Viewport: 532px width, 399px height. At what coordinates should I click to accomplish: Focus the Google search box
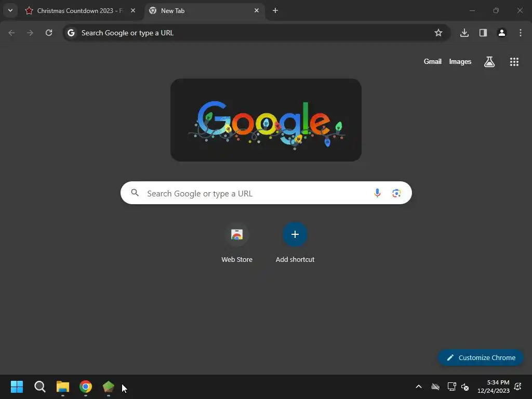(x=266, y=193)
